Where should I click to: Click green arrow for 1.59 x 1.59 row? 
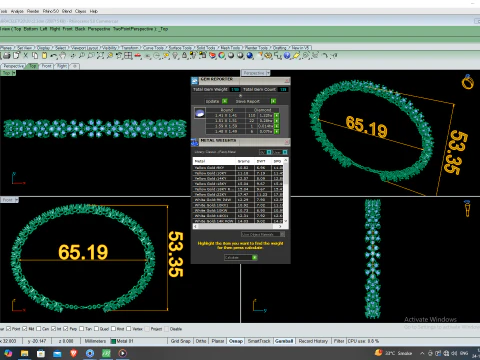pos(277,126)
